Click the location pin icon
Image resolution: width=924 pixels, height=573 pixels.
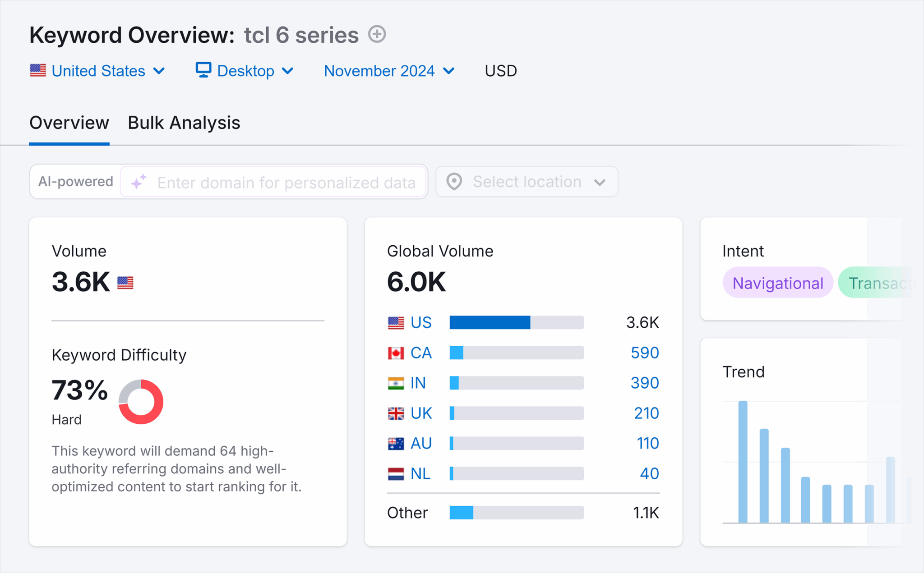(454, 182)
